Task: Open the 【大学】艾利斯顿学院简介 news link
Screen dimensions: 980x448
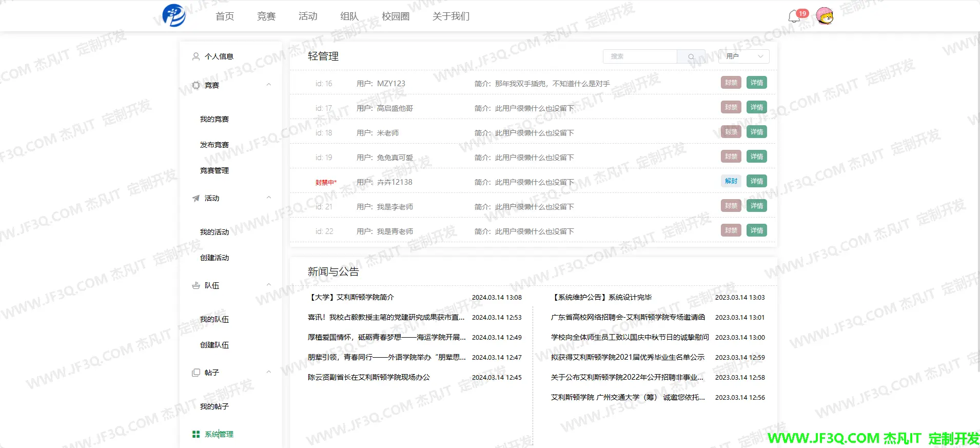Action: pos(351,297)
